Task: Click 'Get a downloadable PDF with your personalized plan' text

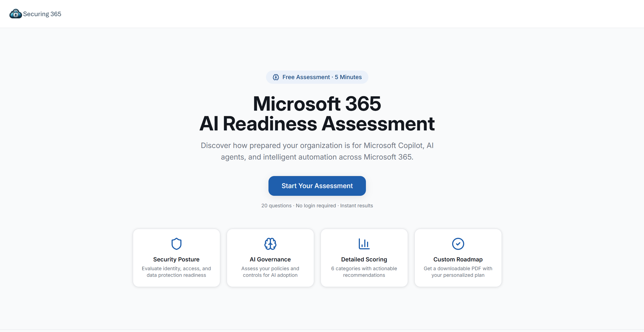Action: [x=458, y=272]
